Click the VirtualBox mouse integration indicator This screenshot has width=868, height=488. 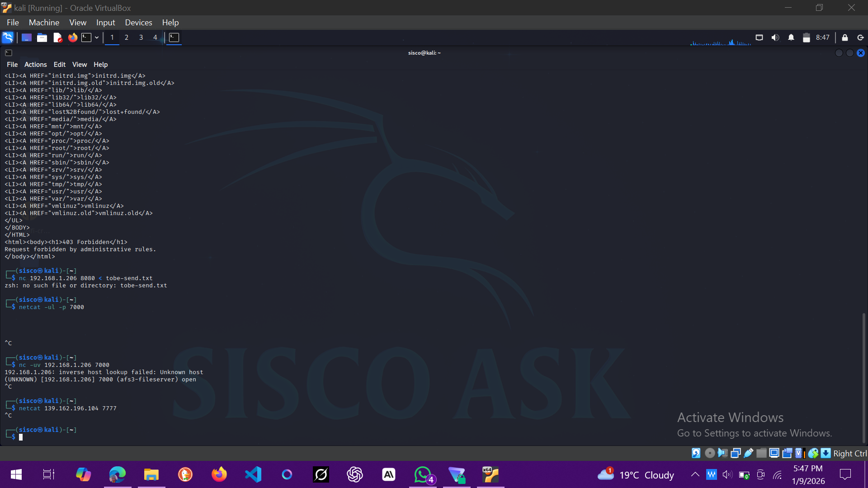[x=813, y=453]
